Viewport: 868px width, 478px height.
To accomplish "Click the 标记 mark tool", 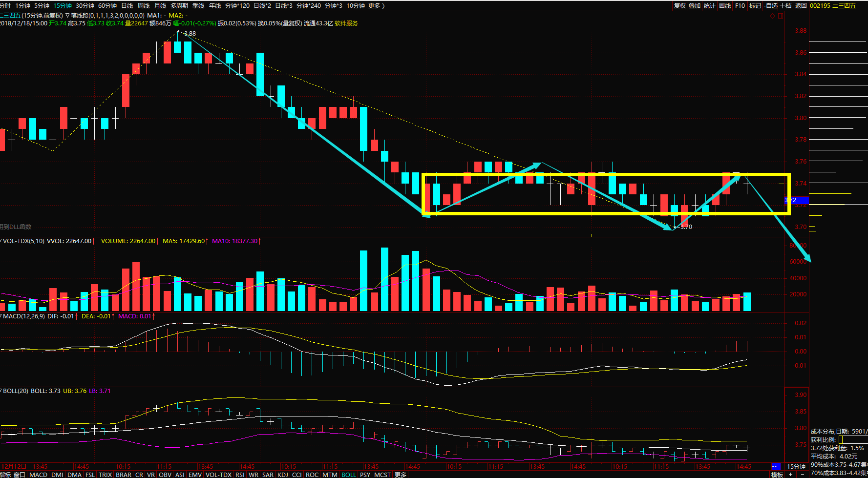I will click(755, 6).
